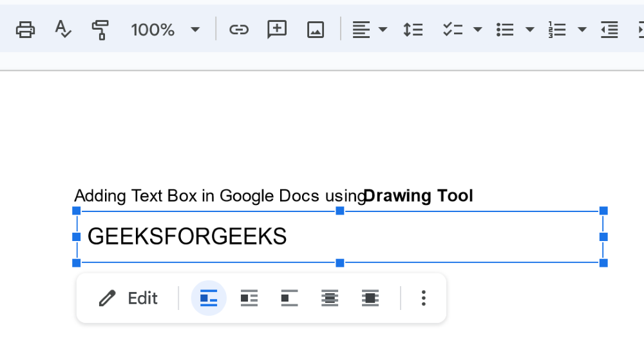Select In line wrapping option

209,298
